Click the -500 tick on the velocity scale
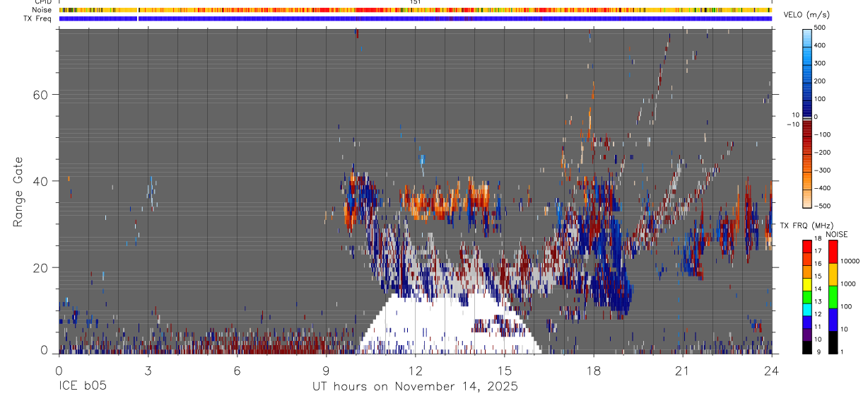The image size is (868, 401). click(x=821, y=206)
